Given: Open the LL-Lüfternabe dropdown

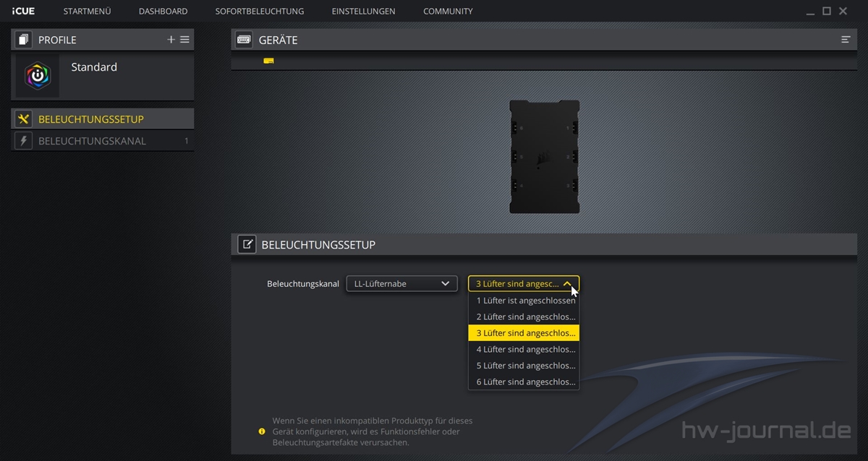Looking at the screenshot, I should [x=401, y=284].
